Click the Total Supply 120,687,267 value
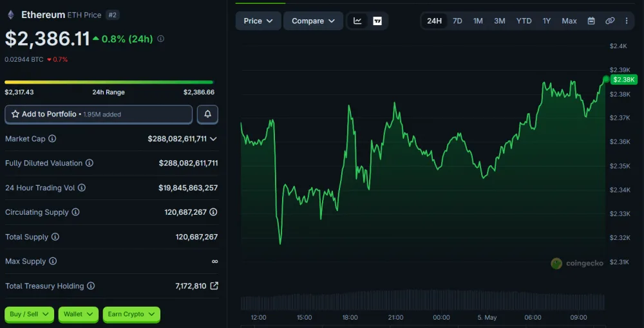 coord(196,237)
